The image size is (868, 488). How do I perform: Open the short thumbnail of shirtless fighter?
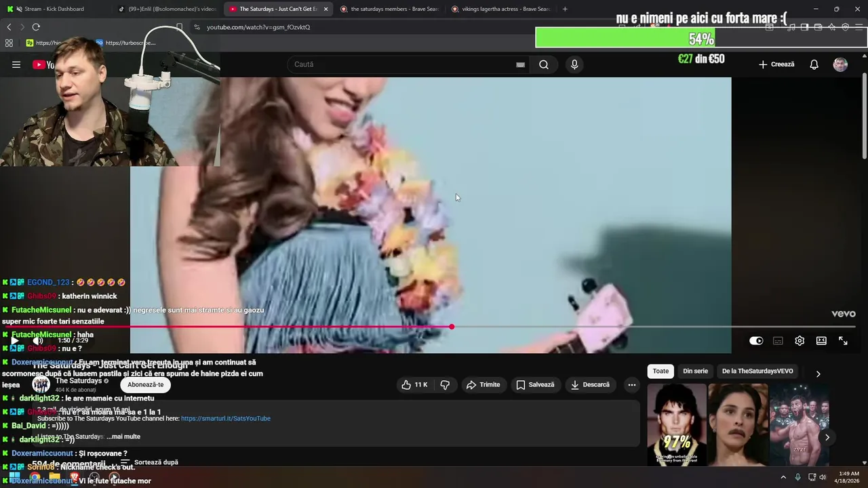[x=799, y=424]
